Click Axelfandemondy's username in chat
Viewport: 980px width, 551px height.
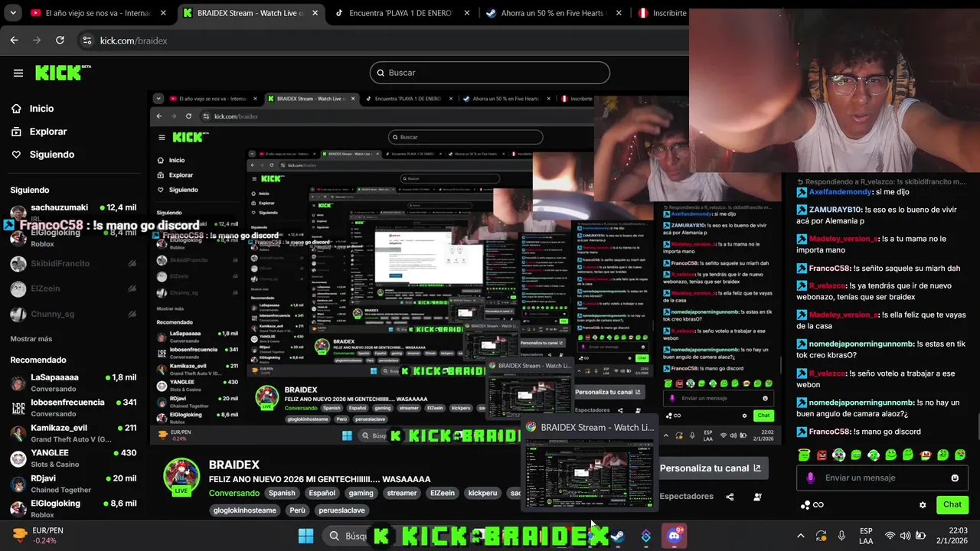(x=840, y=192)
